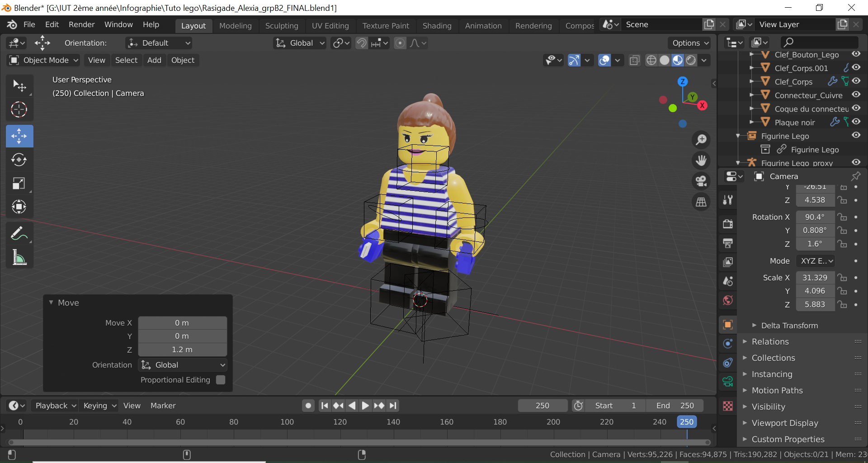Toggle snapping magnet in header

[362, 43]
